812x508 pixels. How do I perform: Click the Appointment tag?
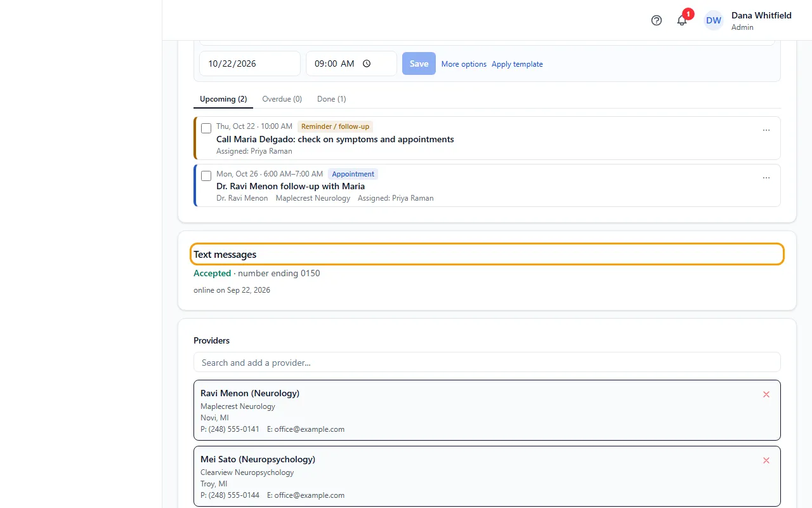tap(353, 174)
